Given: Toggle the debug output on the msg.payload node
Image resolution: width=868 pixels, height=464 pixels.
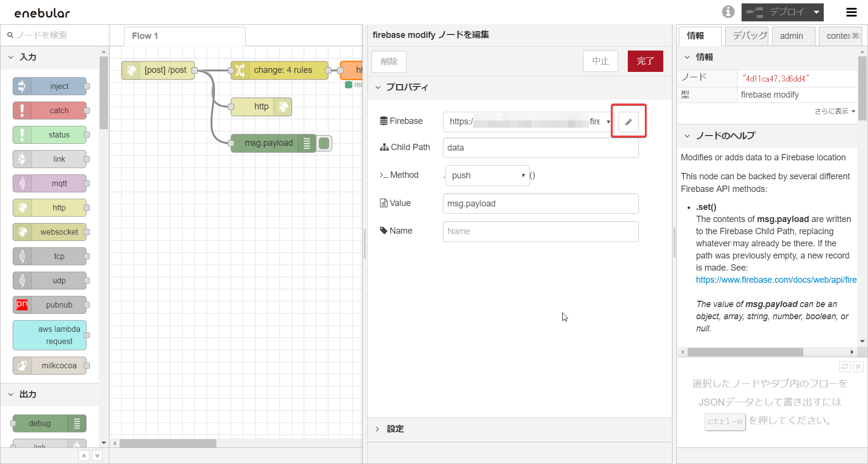Looking at the screenshot, I should 324,143.
